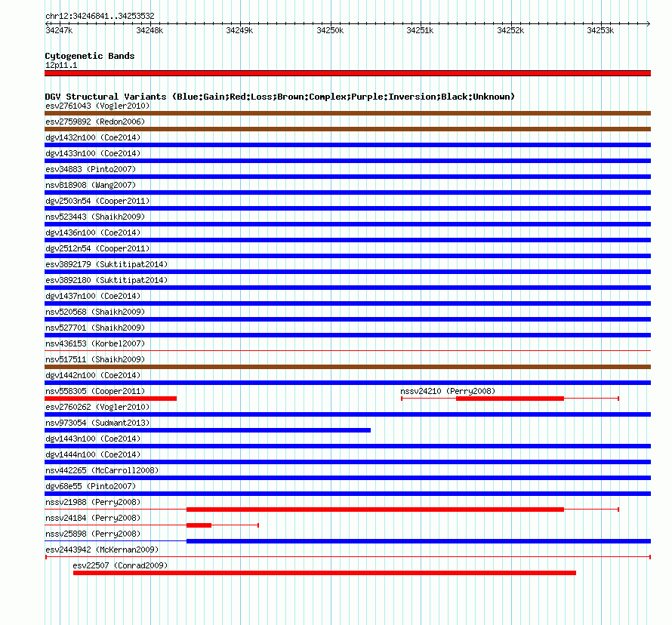
Task: Click esv3892180 (Suktitipat2014) label
Action: (x=106, y=280)
